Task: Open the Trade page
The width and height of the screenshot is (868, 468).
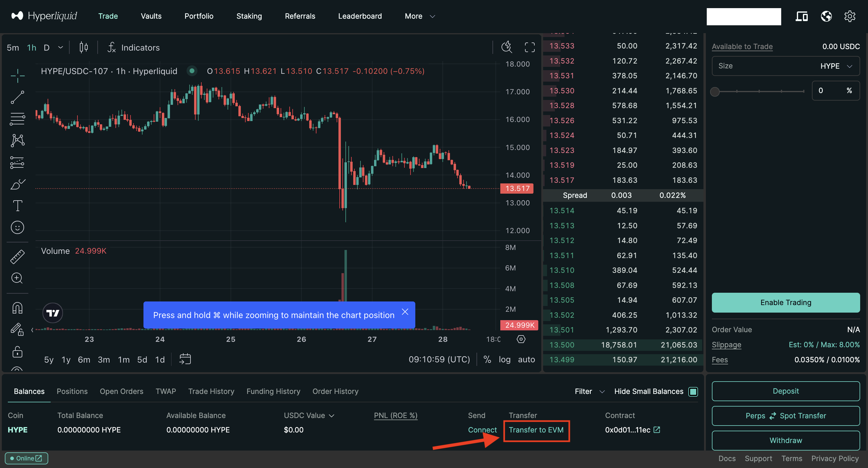Action: click(x=108, y=16)
